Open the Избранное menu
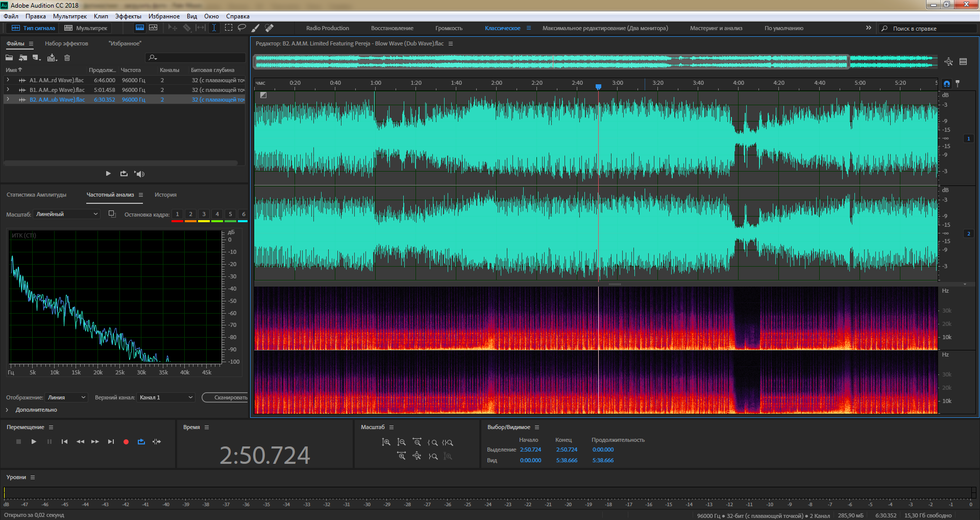Viewport: 980px width, 520px height. (x=164, y=16)
